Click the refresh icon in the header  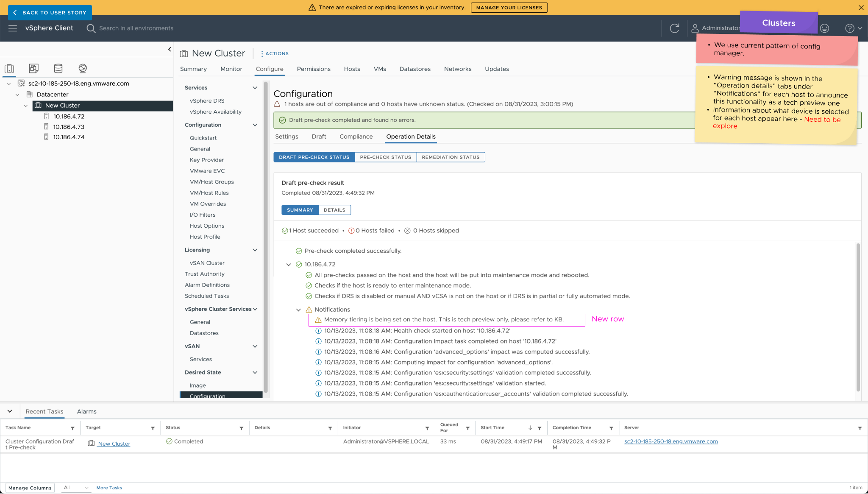click(x=674, y=28)
